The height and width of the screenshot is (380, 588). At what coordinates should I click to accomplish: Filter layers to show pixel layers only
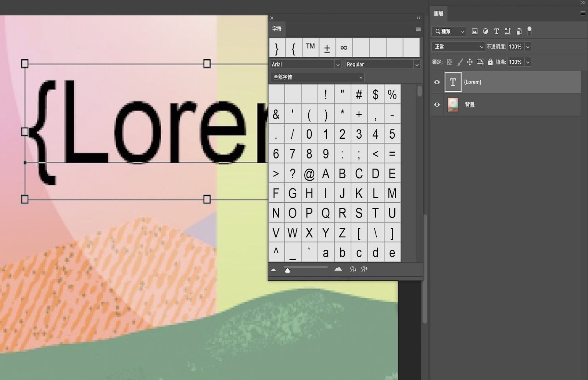click(474, 31)
